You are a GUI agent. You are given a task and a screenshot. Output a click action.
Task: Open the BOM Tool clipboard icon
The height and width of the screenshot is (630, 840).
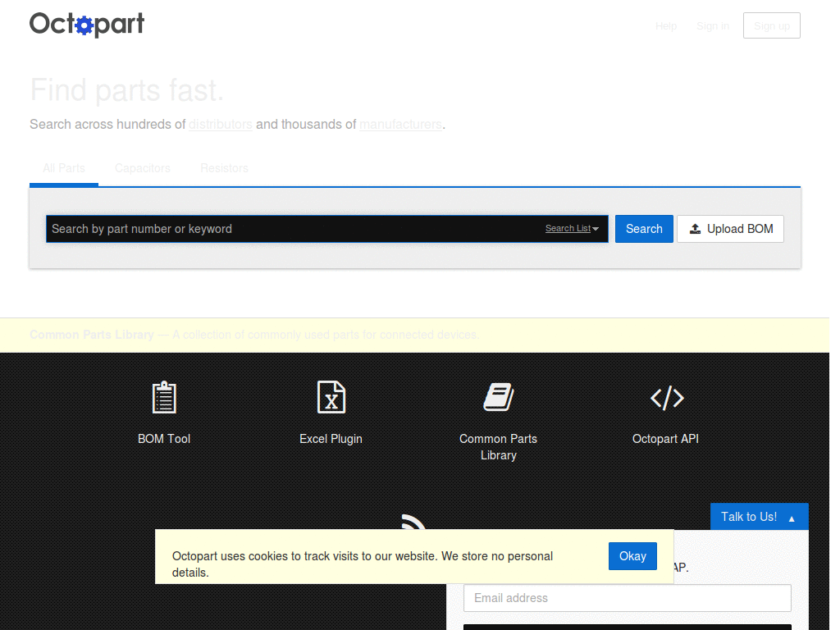(164, 397)
